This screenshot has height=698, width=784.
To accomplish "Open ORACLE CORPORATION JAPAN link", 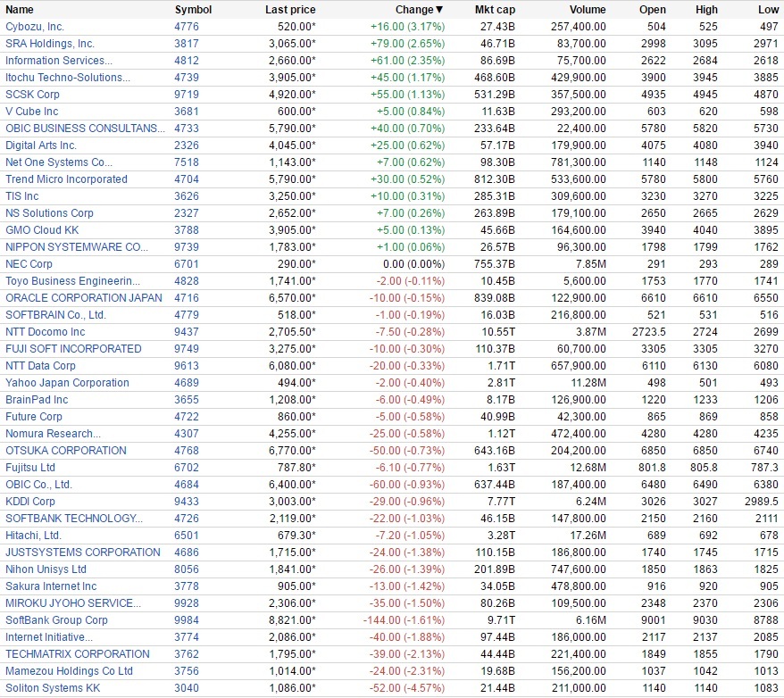I will (x=84, y=298).
